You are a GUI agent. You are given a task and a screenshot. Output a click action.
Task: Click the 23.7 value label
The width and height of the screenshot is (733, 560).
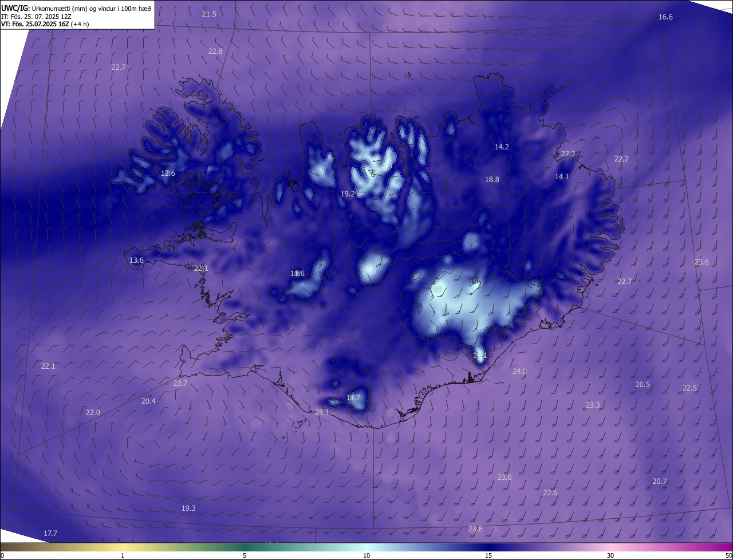180,384
